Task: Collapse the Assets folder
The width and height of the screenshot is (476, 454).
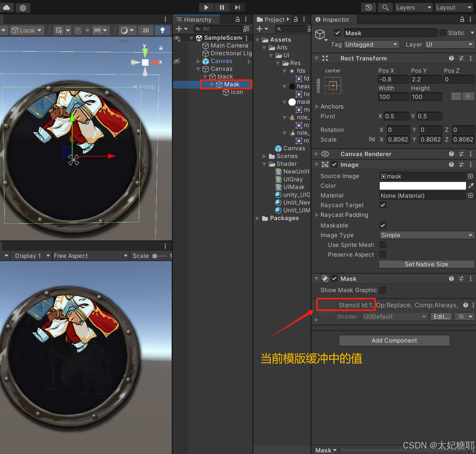Action: click(x=258, y=40)
